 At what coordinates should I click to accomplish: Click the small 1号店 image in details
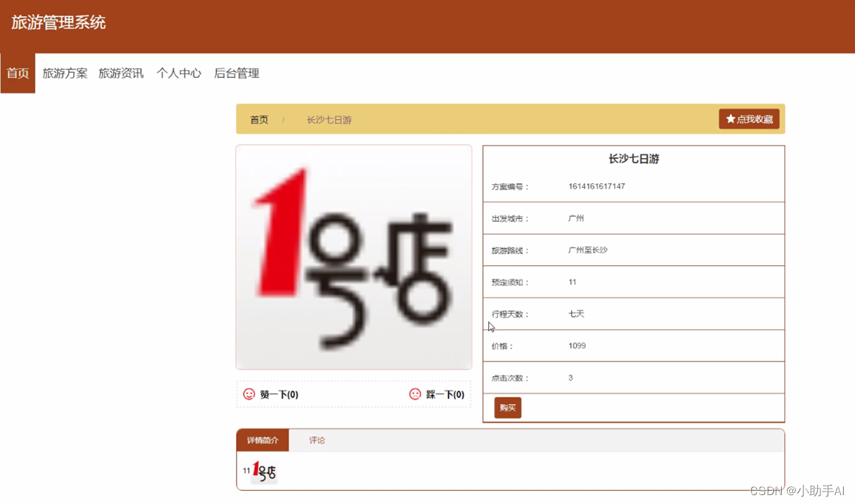pos(264,471)
